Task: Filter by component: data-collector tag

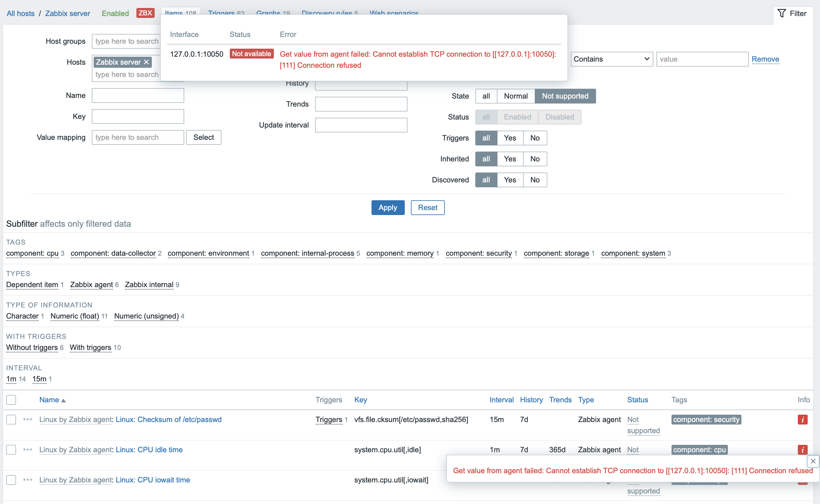Action: coord(113,253)
